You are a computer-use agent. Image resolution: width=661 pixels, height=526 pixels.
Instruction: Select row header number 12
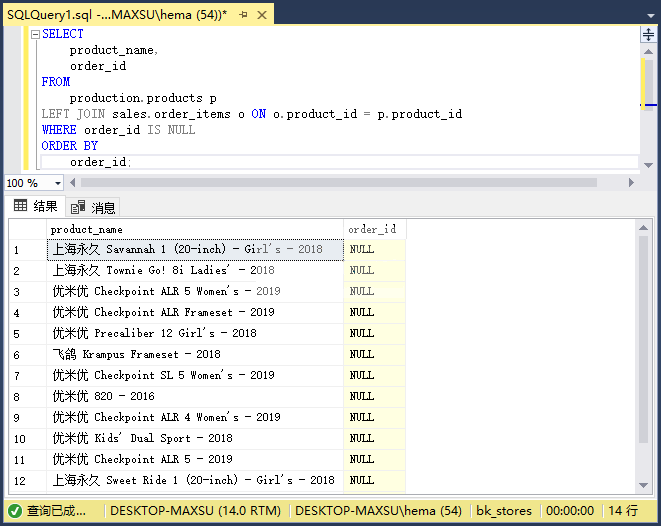[28, 481]
